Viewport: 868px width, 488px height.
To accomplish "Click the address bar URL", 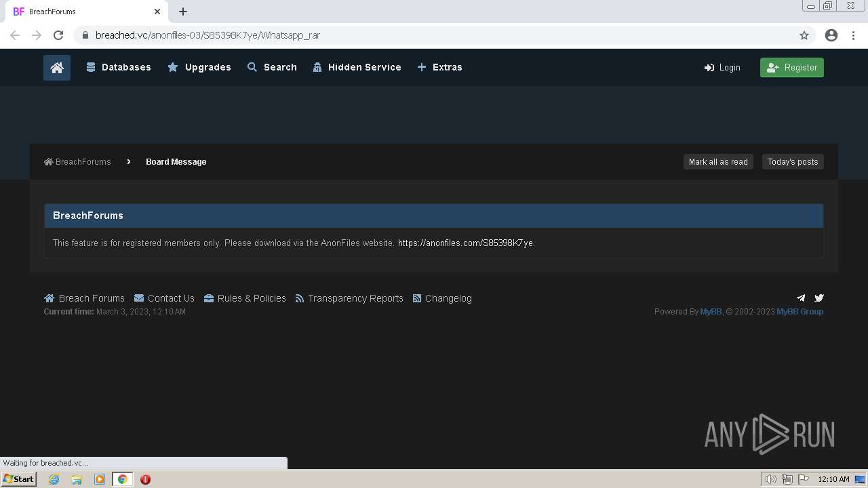I will click(x=208, y=35).
